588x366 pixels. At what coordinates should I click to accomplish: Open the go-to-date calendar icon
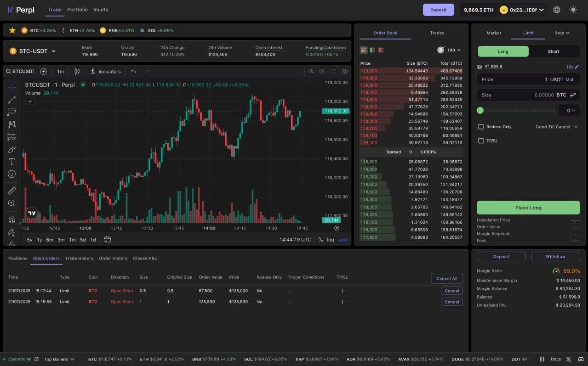coord(108,239)
